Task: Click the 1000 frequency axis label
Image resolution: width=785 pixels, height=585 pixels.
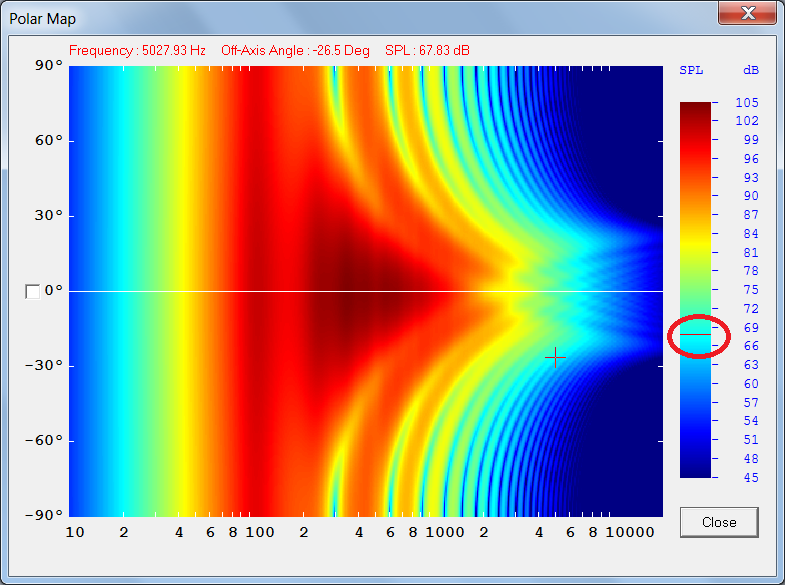Action: tap(445, 532)
